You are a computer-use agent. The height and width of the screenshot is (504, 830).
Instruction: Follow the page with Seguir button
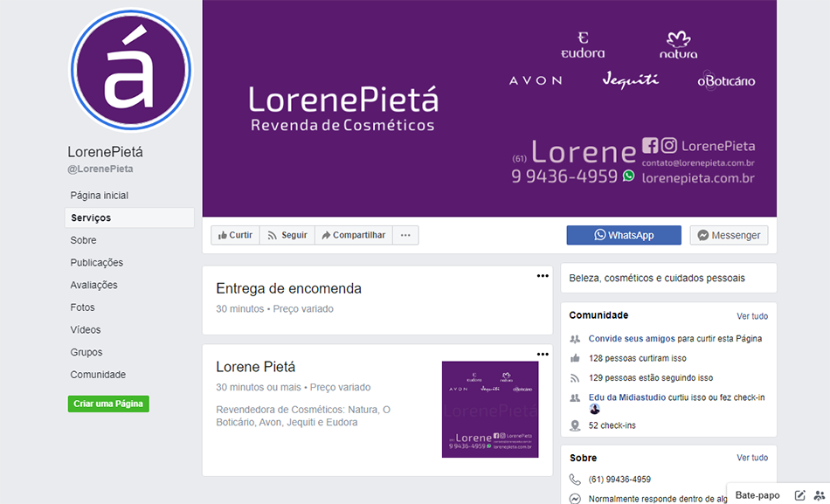pos(287,235)
